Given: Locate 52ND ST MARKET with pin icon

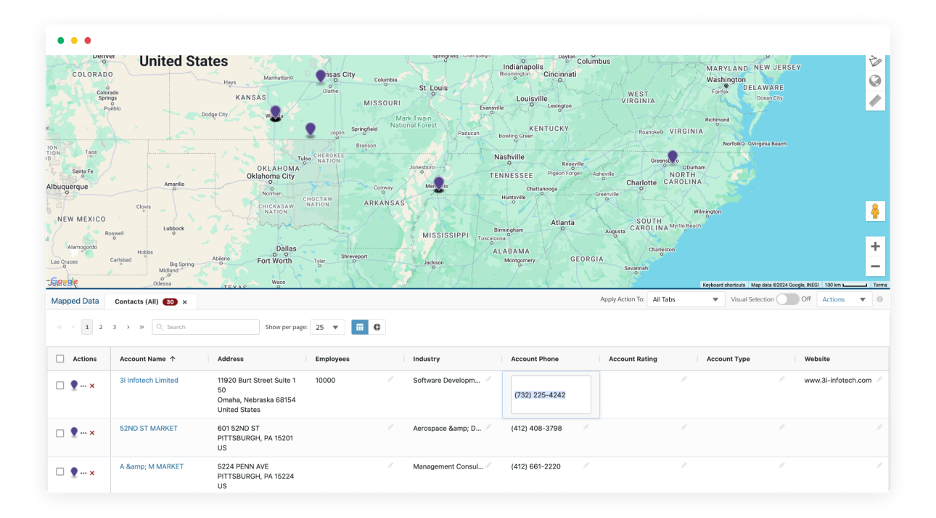Looking at the screenshot, I should pos(74,432).
